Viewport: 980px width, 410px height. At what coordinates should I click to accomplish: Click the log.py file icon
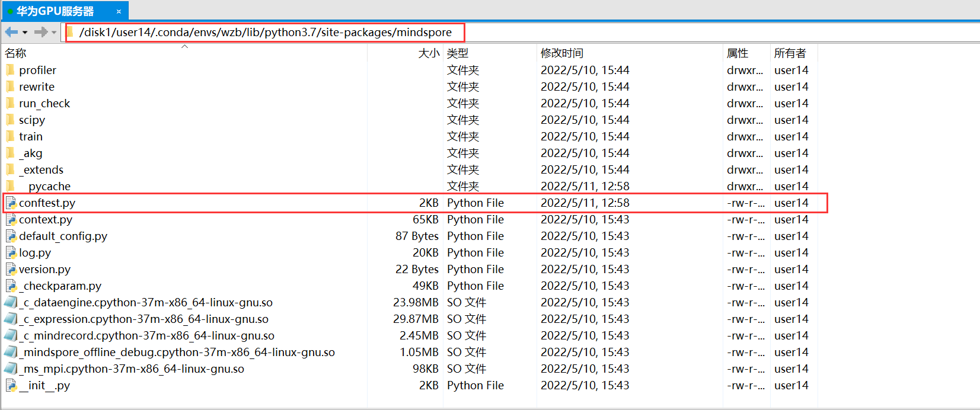click(11, 252)
